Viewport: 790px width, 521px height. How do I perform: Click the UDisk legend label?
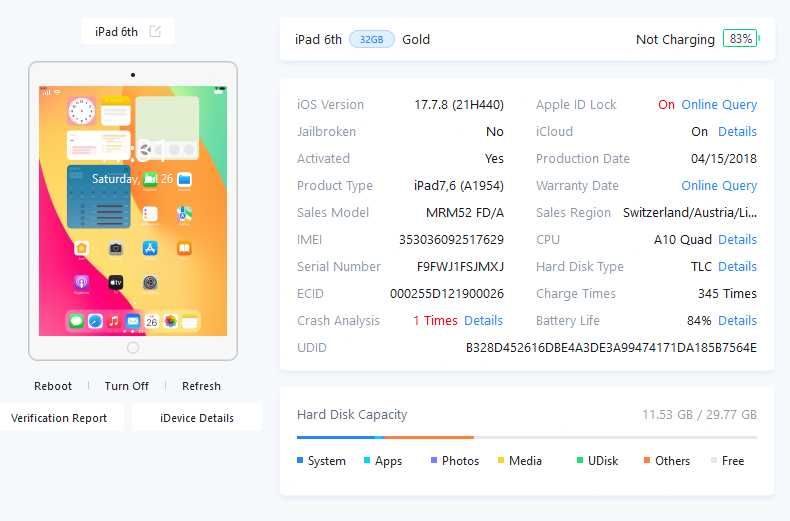[603, 461]
